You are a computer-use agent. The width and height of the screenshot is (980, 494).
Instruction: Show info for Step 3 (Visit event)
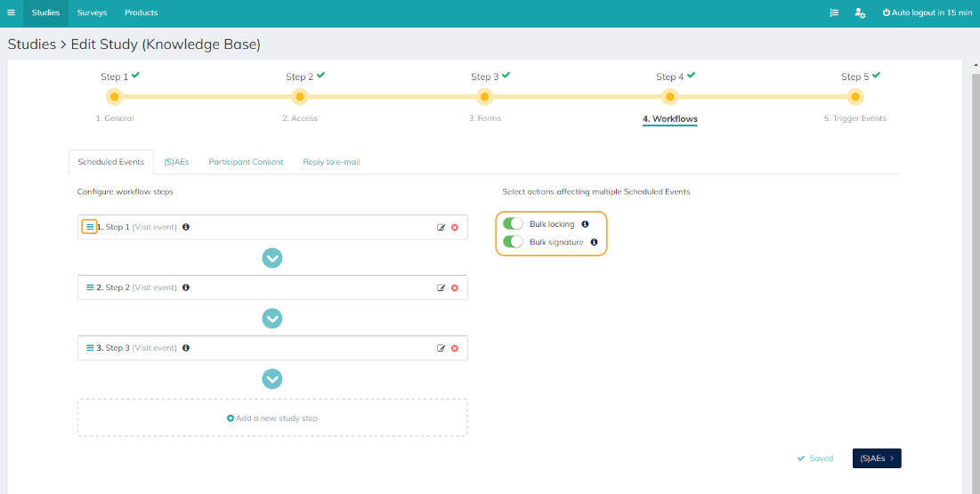pos(186,348)
